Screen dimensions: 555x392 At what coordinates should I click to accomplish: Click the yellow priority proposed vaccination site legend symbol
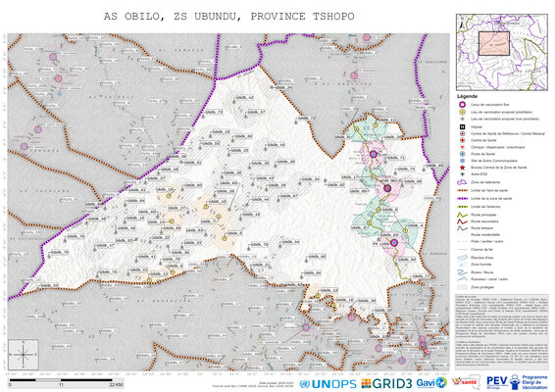coord(462,112)
